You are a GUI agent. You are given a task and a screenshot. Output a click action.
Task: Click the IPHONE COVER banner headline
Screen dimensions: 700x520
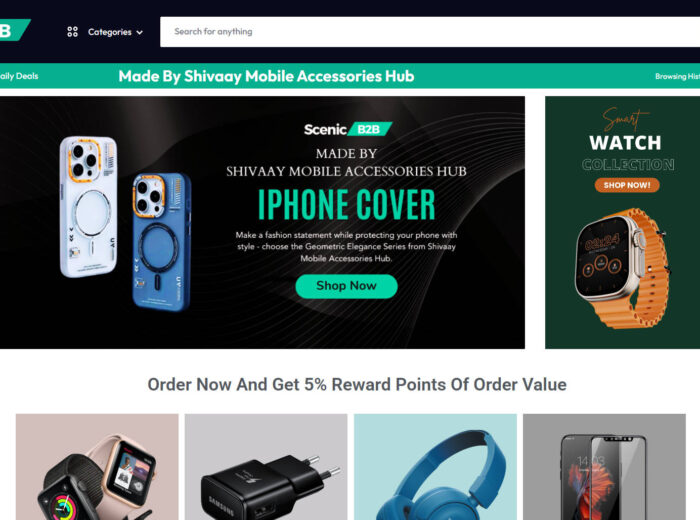[x=347, y=205]
